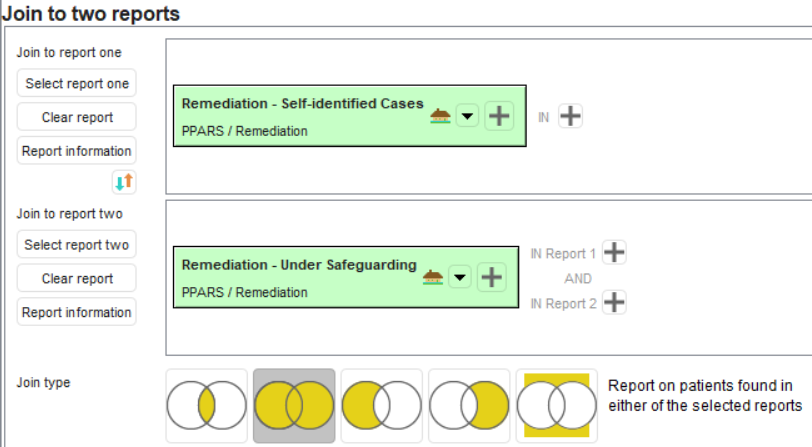
Task: Click the plus icon on Self-identified Cases report
Action: pos(499,116)
